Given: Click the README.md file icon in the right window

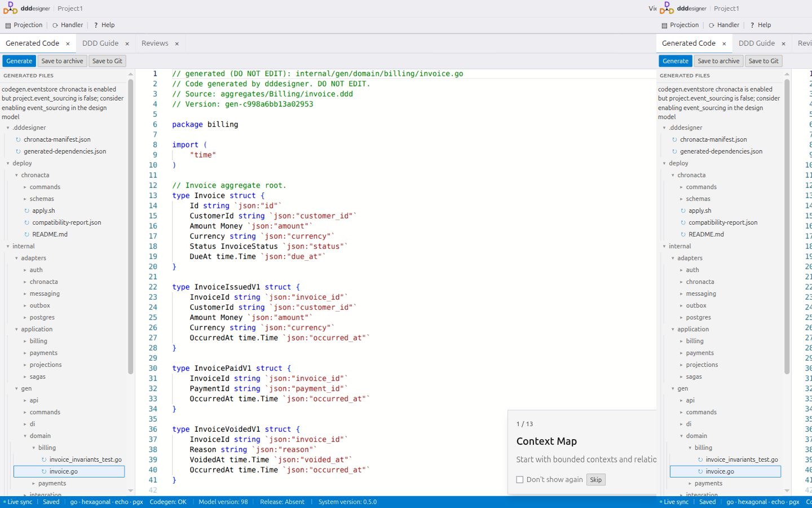Looking at the screenshot, I should tap(683, 234).
